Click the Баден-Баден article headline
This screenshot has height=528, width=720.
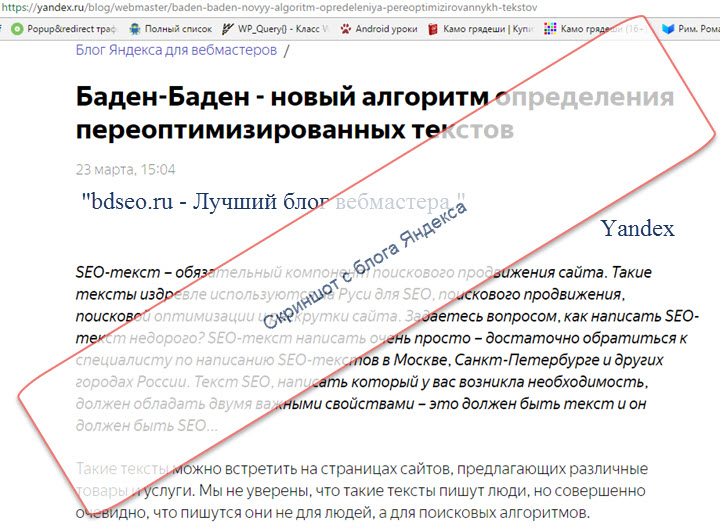pyautogui.click(x=375, y=113)
